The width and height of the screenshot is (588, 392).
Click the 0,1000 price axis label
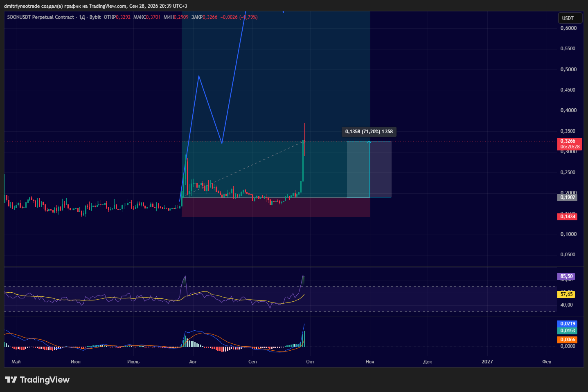(x=568, y=234)
